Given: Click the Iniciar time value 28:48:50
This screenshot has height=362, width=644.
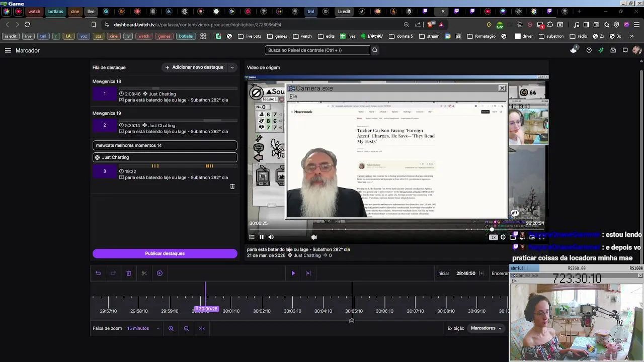Looking at the screenshot, I should (x=466, y=274).
